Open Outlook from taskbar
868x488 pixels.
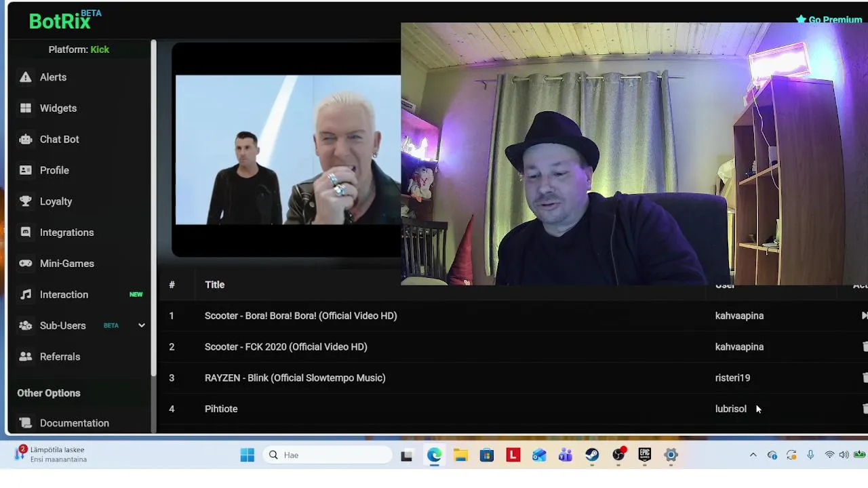tap(539, 455)
